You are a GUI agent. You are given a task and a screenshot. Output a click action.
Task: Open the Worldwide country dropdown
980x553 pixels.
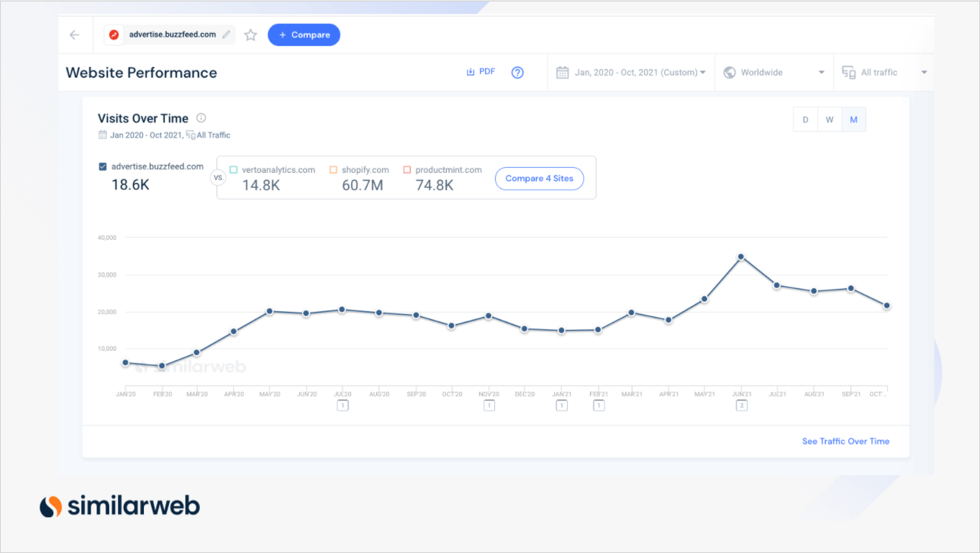[x=774, y=72]
